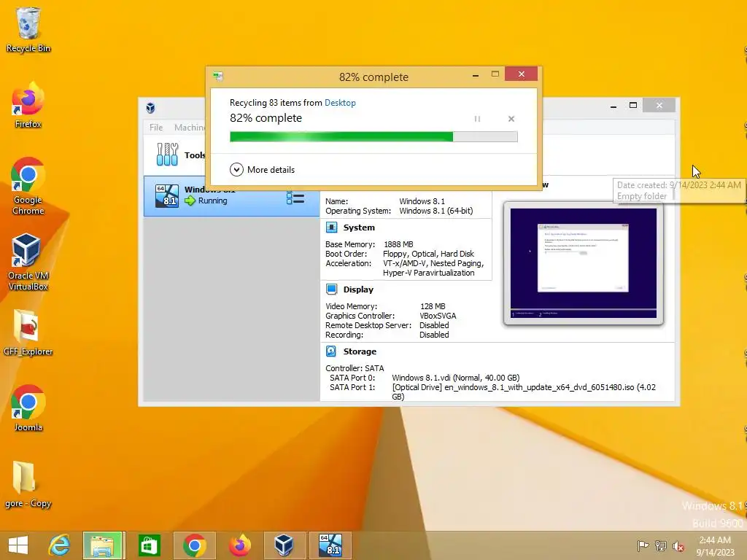Open the Windows Start button

18,545
